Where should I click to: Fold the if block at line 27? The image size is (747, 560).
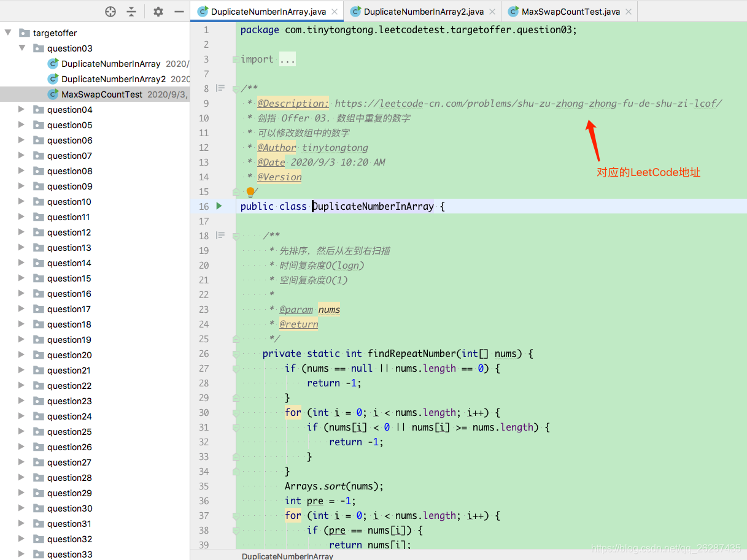[x=235, y=369]
